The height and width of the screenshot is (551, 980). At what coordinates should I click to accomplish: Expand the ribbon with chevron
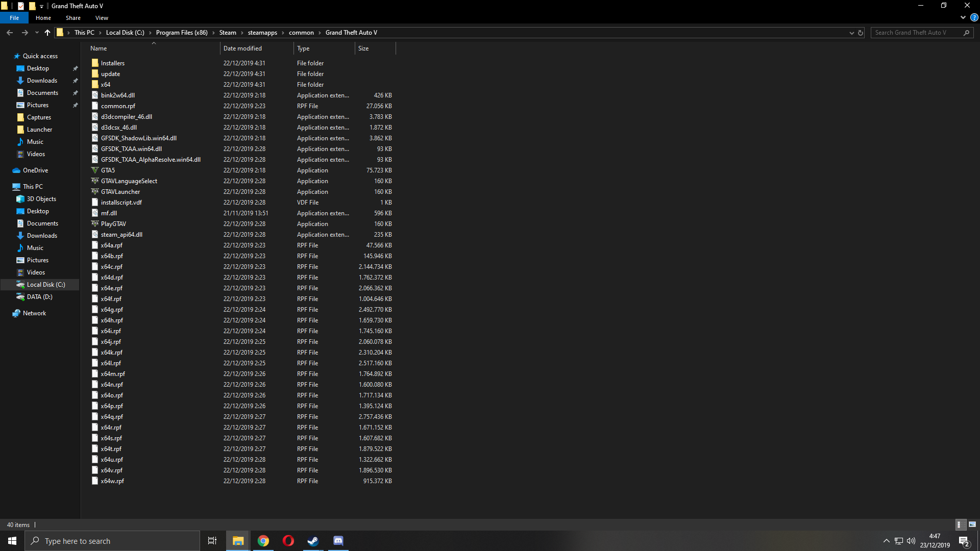(x=963, y=17)
